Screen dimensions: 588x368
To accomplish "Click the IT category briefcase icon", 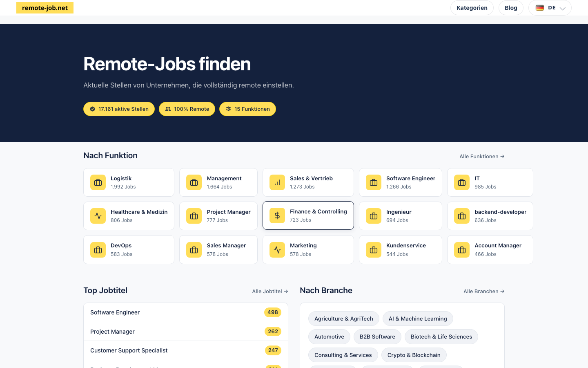I will (462, 182).
